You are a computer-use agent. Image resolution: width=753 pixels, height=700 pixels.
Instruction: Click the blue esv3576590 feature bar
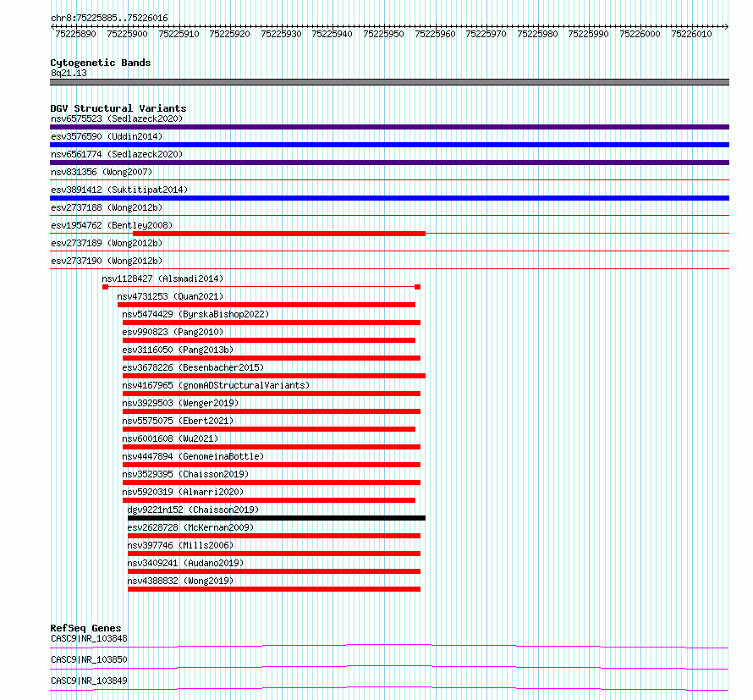point(389,145)
